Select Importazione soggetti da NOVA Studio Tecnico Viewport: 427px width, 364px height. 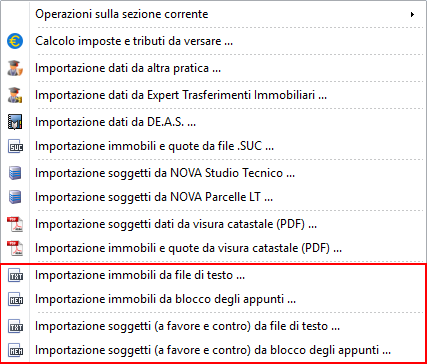click(x=213, y=173)
